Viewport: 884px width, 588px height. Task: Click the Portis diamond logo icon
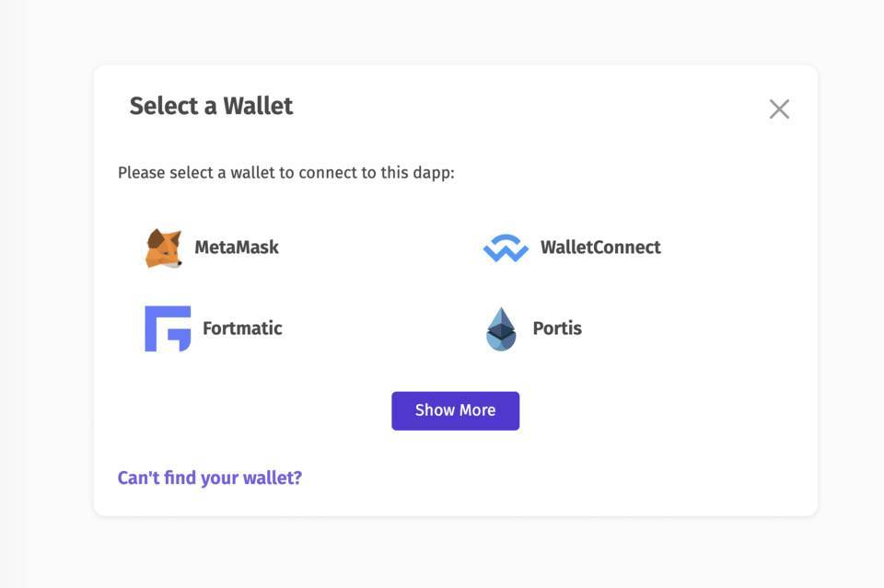click(501, 328)
